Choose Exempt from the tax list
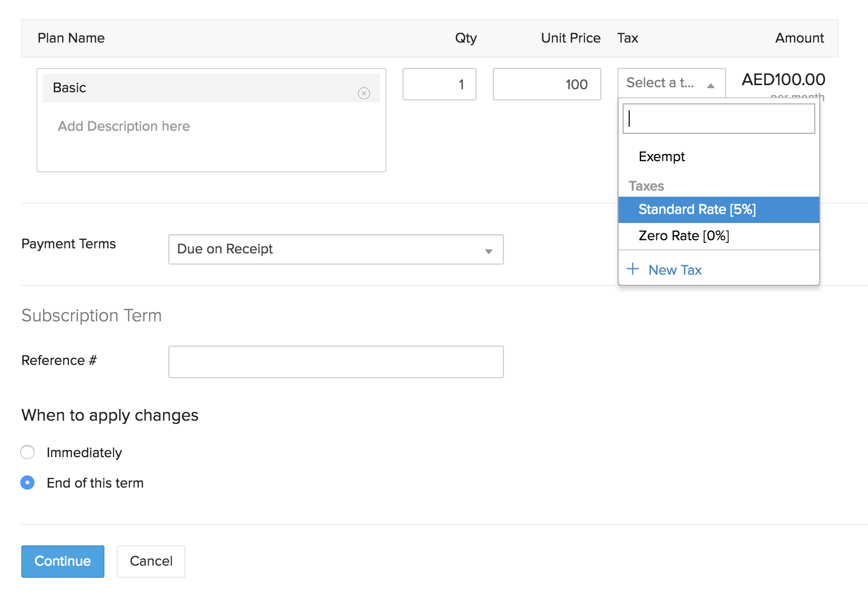The image size is (868, 593). click(x=662, y=157)
